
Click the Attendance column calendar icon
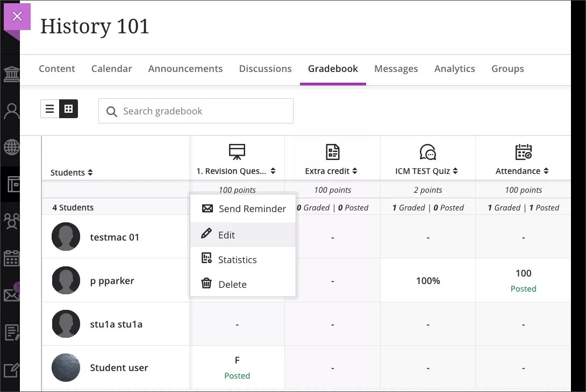(x=523, y=152)
